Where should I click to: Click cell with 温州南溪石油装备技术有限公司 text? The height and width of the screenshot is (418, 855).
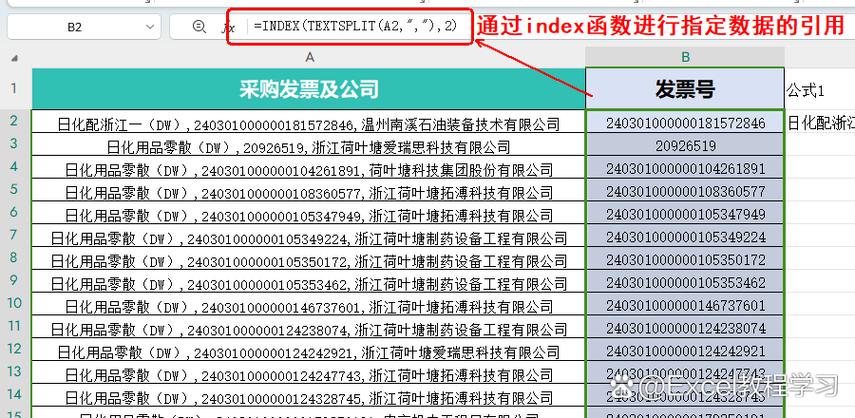click(x=309, y=122)
